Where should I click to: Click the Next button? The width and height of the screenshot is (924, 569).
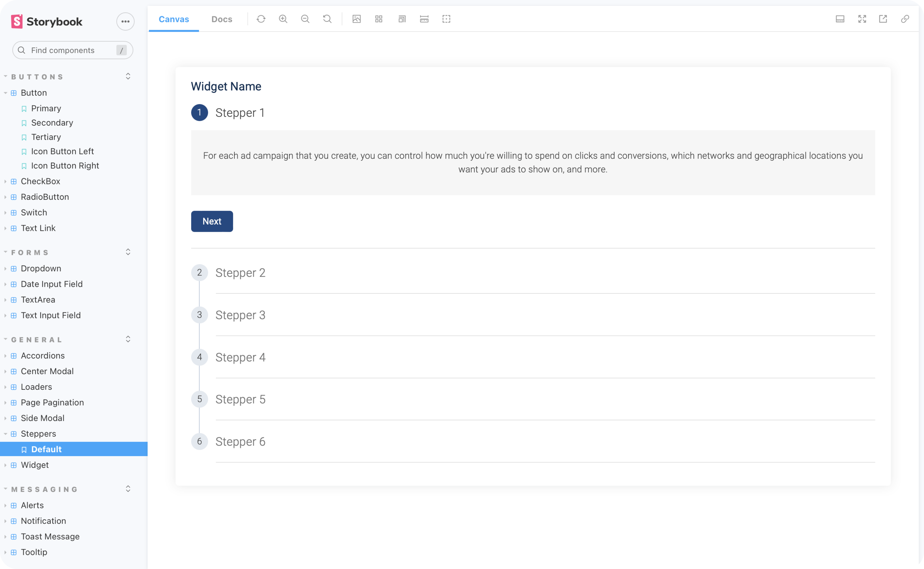(x=212, y=221)
